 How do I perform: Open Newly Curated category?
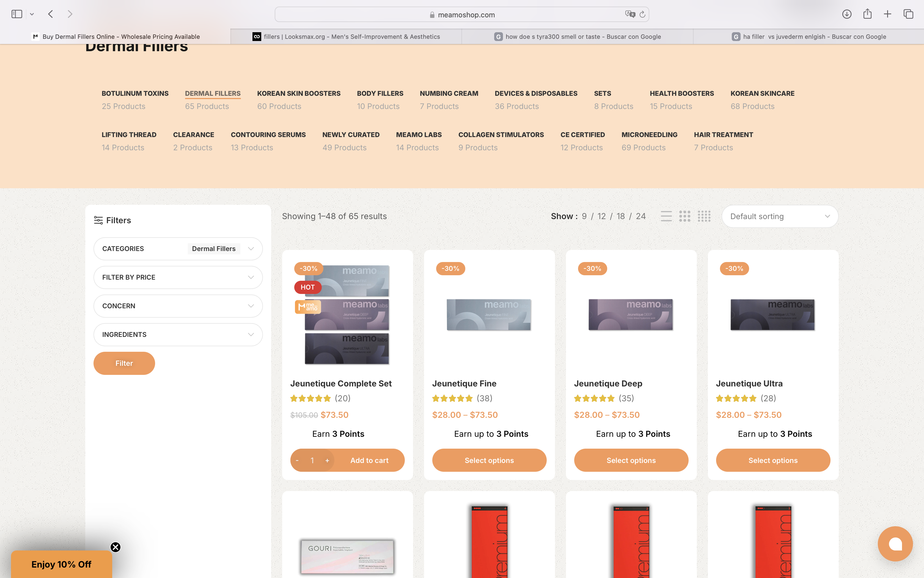point(351,135)
